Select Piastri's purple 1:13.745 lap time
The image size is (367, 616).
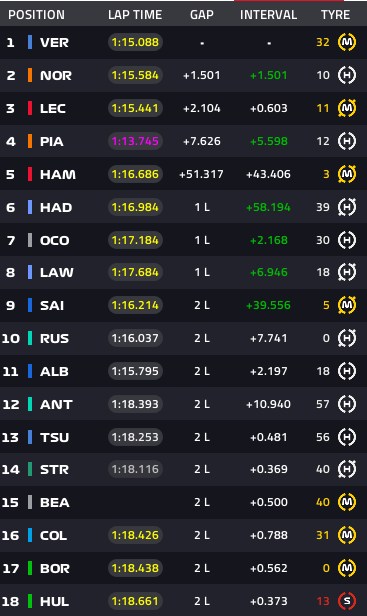point(135,141)
